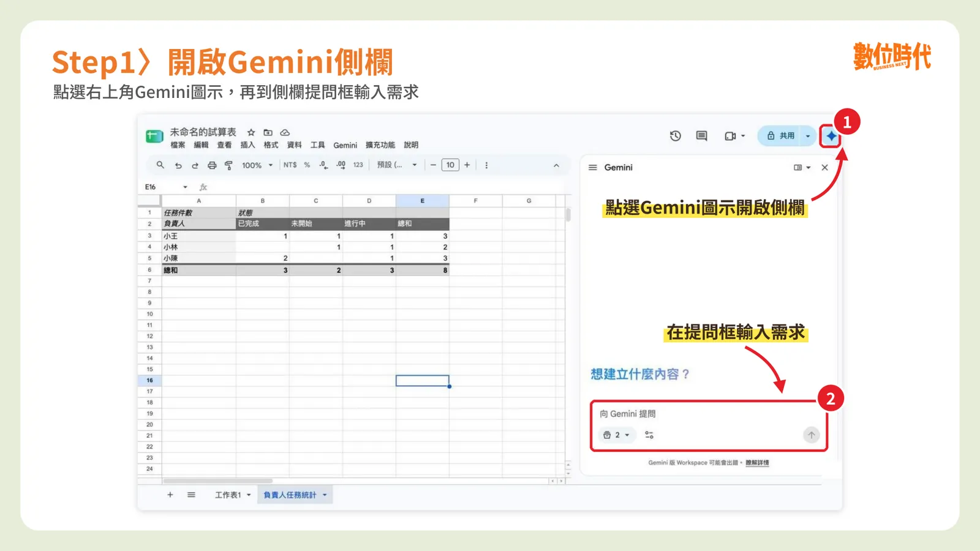Decrease the font size with minus
Screen dimensions: 980x551
pos(433,165)
